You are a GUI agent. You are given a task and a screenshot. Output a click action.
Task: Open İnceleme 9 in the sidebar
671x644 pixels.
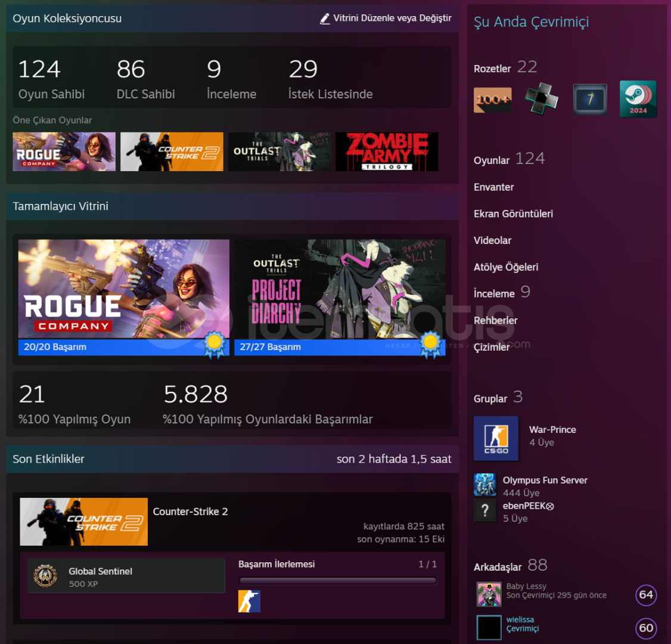click(x=502, y=292)
